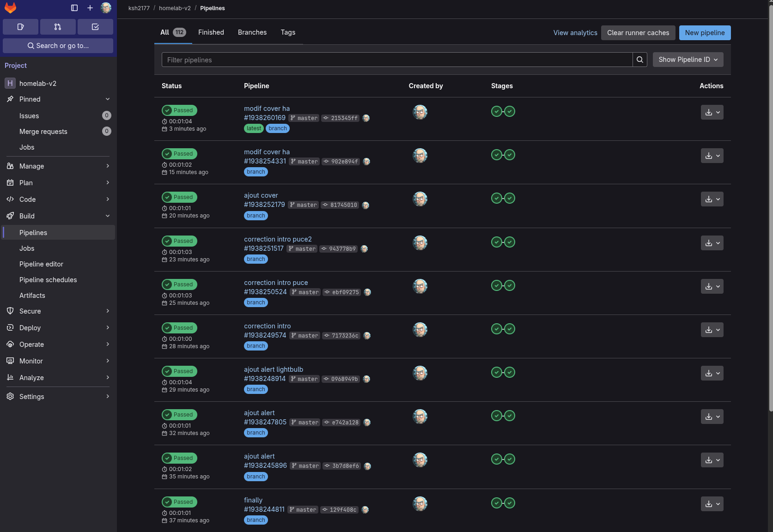Select the merge requests icon near the top
Viewport: 773px width, 532px height.
[58, 27]
